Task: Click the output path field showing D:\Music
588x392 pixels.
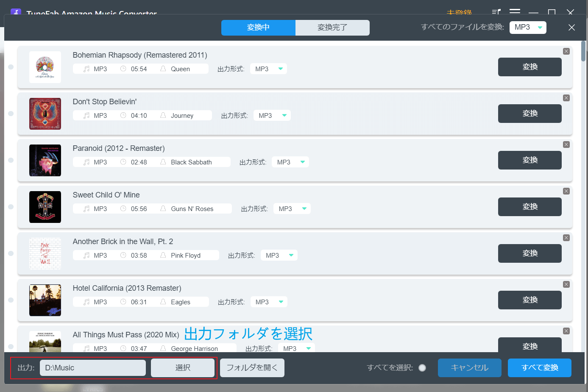Action: point(93,368)
